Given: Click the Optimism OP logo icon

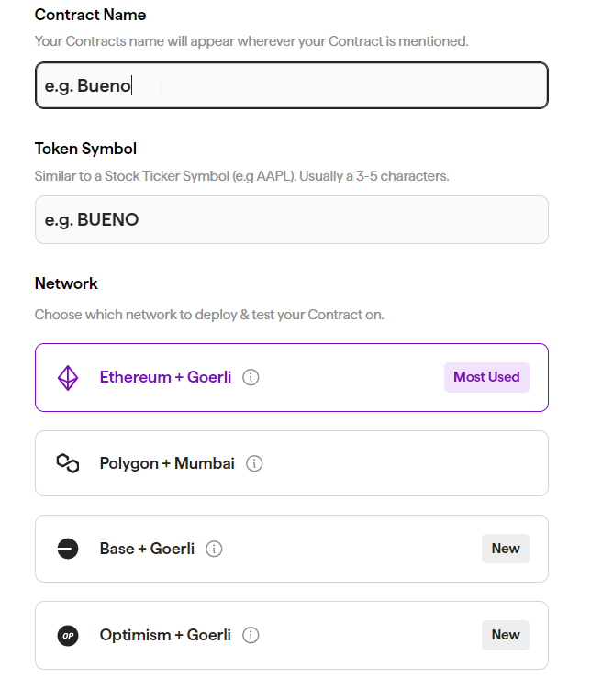Looking at the screenshot, I should click(x=68, y=635).
